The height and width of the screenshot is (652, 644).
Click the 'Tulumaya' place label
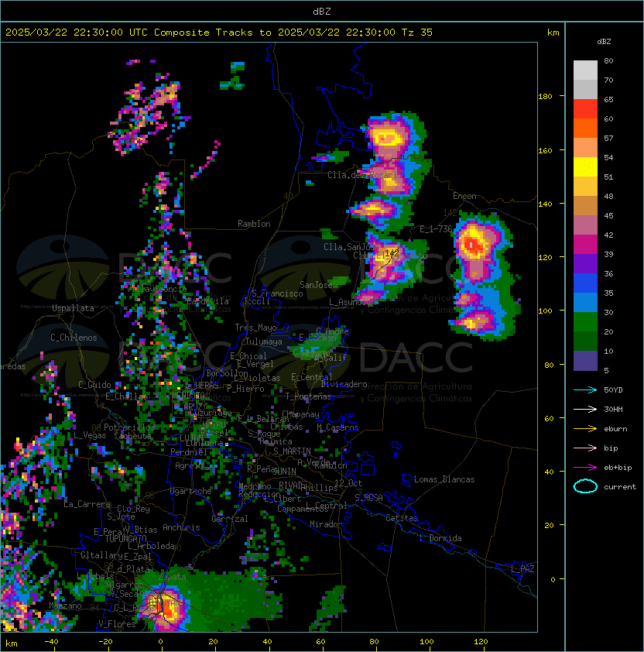tap(264, 341)
